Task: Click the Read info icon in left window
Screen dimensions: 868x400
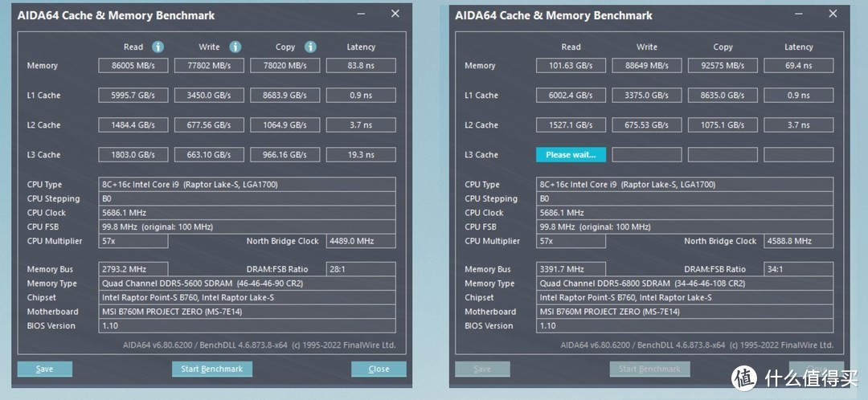Action: point(158,47)
